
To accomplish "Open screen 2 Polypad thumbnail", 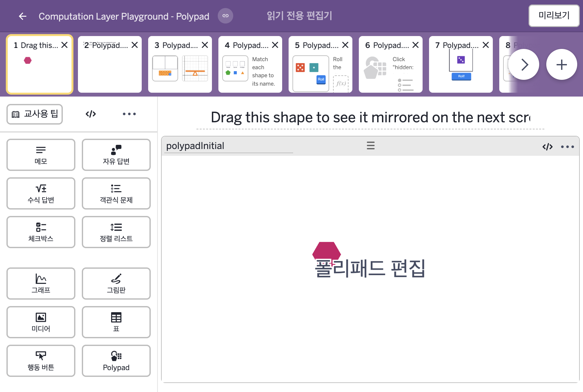I will (x=110, y=64).
